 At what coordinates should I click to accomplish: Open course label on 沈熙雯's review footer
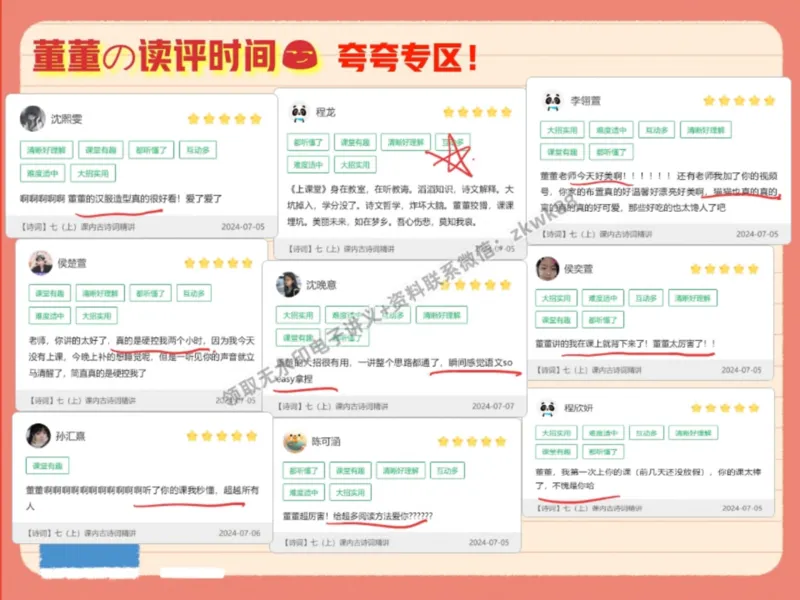pyautogui.click(x=78, y=227)
